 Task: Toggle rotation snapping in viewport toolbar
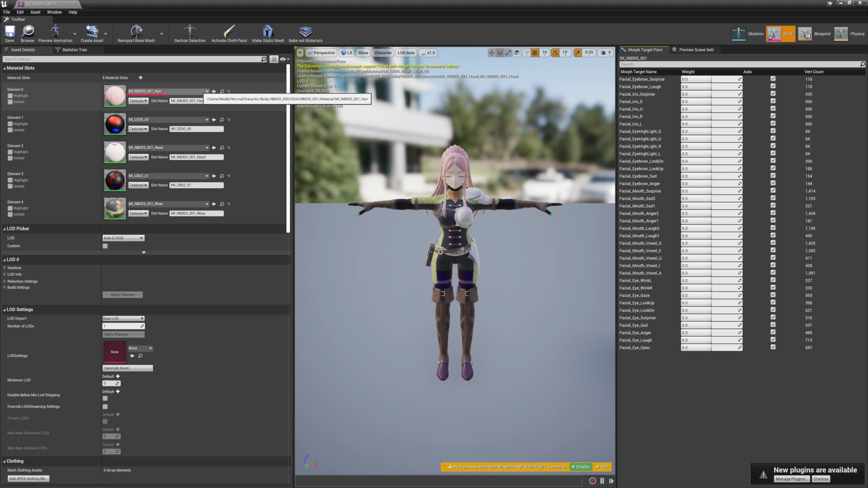pos(555,53)
